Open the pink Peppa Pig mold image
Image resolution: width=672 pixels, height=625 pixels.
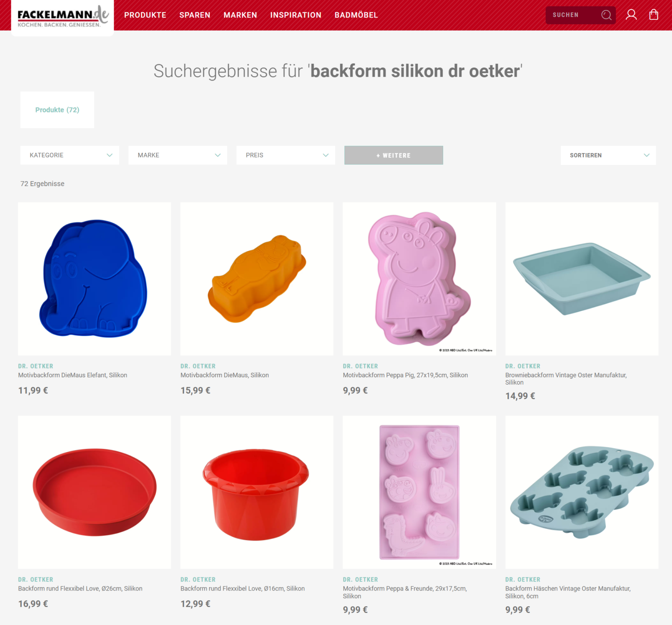click(x=419, y=279)
